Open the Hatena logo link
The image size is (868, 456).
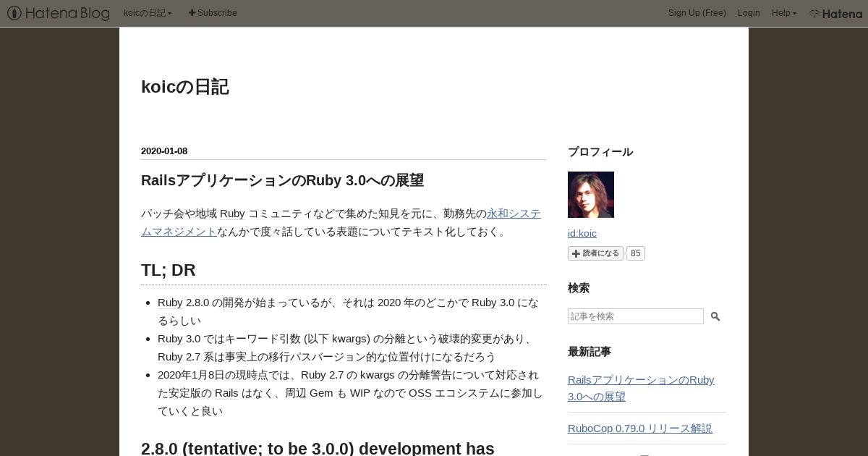835,13
